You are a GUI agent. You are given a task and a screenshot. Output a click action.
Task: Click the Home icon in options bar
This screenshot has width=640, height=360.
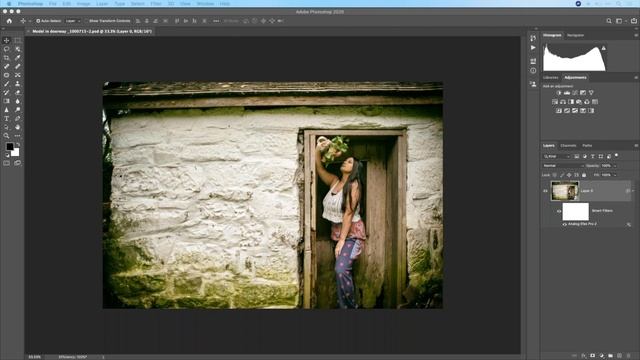point(9,21)
